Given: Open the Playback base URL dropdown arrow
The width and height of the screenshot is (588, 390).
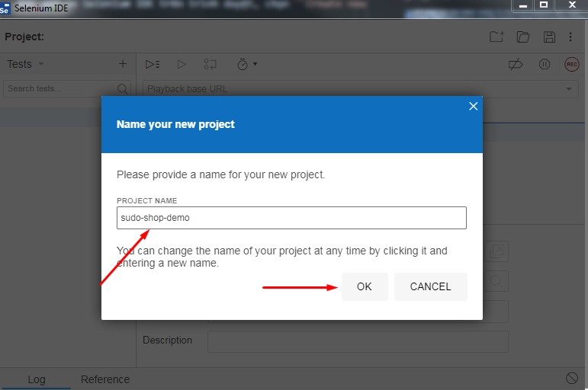Looking at the screenshot, I should coord(569,89).
